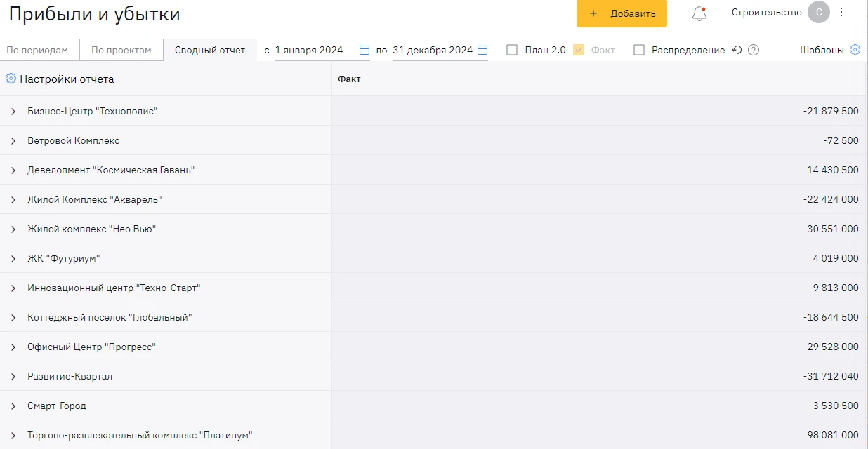Open the three-dot account menu
Screen dimensions: 868x449
click(841, 12)
